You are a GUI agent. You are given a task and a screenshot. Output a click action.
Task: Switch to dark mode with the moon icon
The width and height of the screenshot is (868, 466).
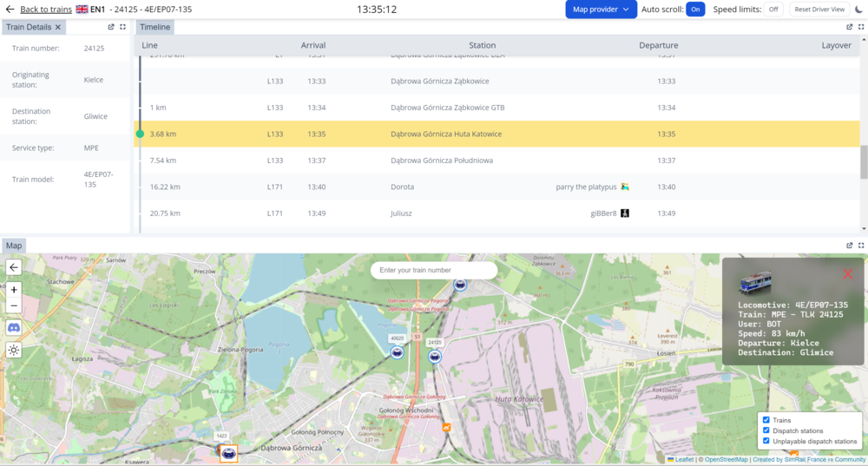pyautogui.click(x=859, y=10)
